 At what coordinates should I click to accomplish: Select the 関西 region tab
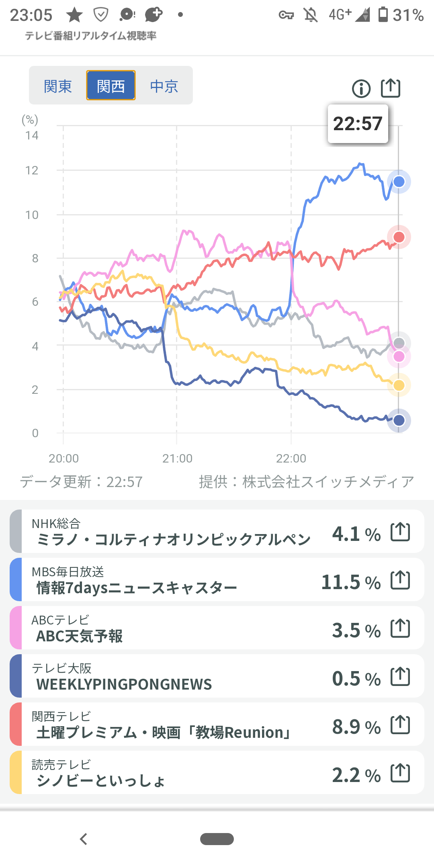[x=111, y=86]
